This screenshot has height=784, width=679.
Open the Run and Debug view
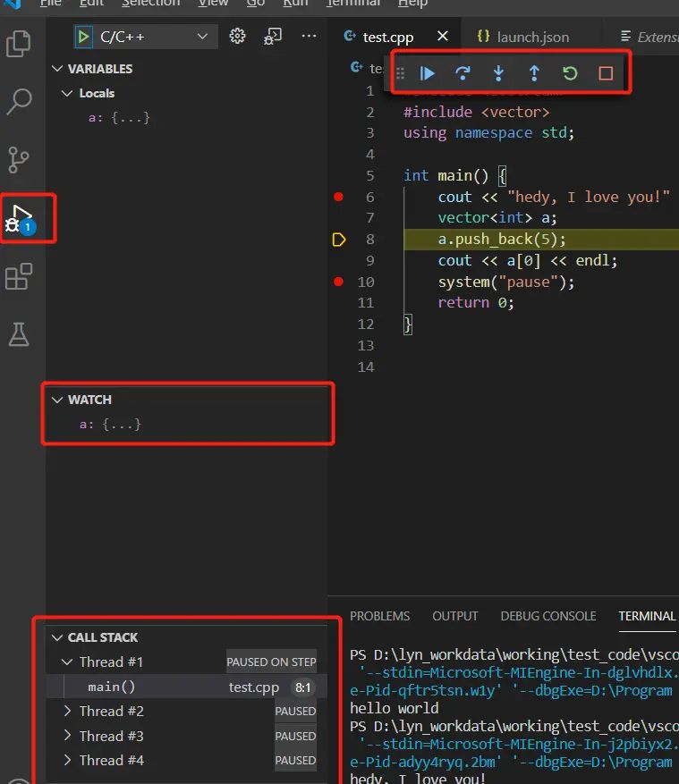point(21,218)
